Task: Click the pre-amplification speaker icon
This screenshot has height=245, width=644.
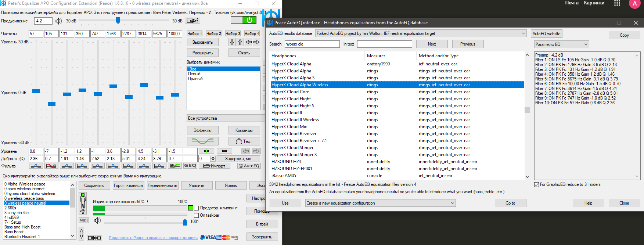Action: (58, 21)
